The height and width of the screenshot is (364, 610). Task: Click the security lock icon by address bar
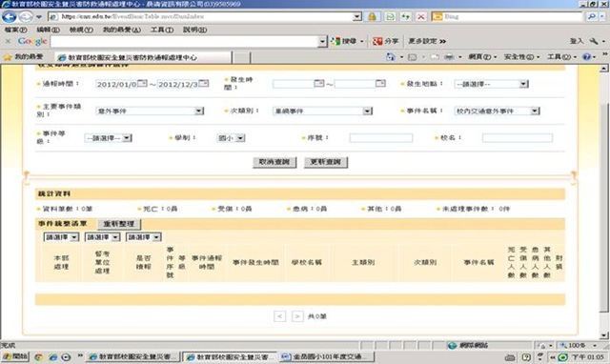coord(373,17)
